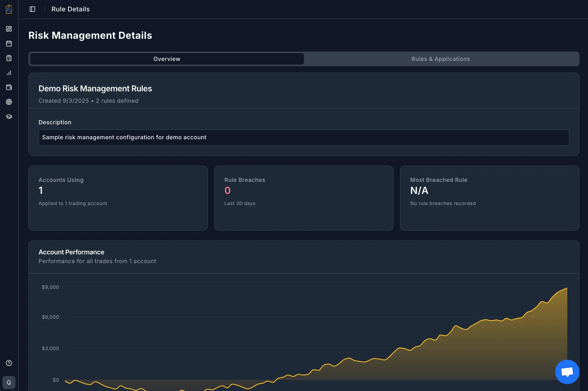Edit the Description text field

304,137
